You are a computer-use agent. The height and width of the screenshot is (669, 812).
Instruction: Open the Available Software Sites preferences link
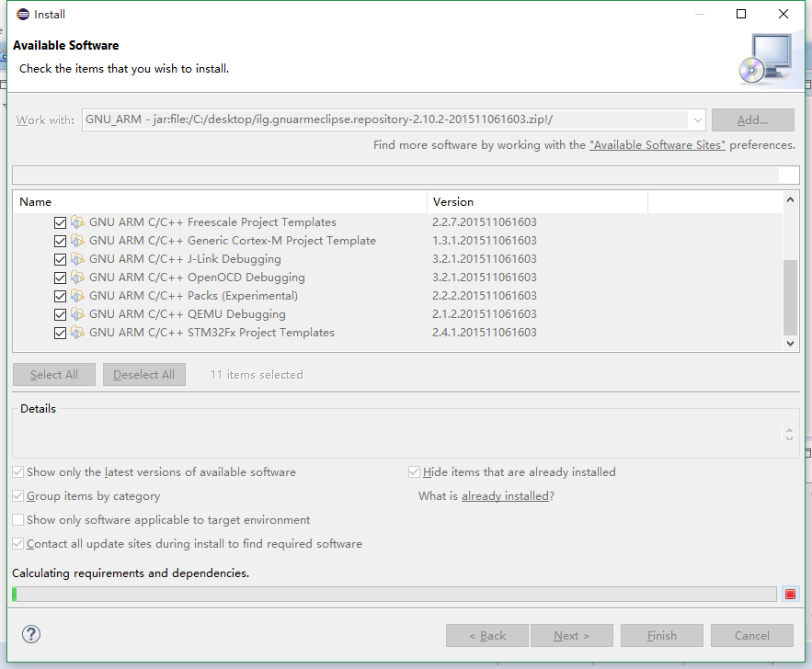click(x=657, y=144)
